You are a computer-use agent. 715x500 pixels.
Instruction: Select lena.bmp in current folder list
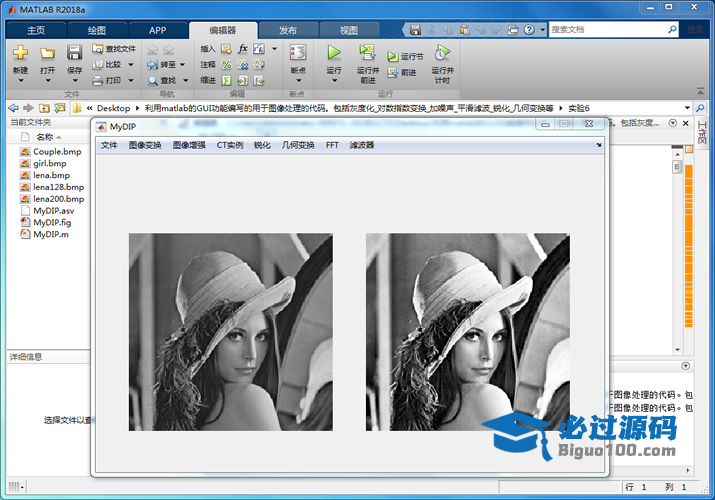[x=51, y=175]
